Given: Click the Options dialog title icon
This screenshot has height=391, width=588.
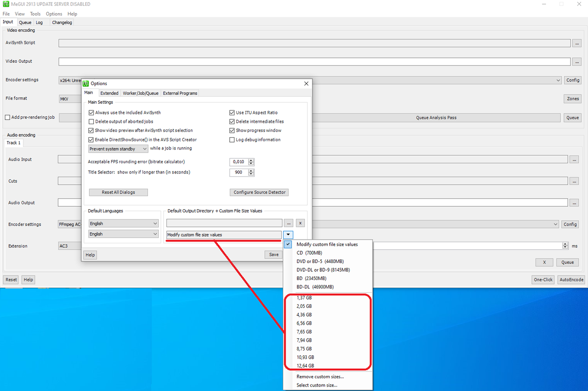Looking at the screenshot, I should tap(86, 84).
